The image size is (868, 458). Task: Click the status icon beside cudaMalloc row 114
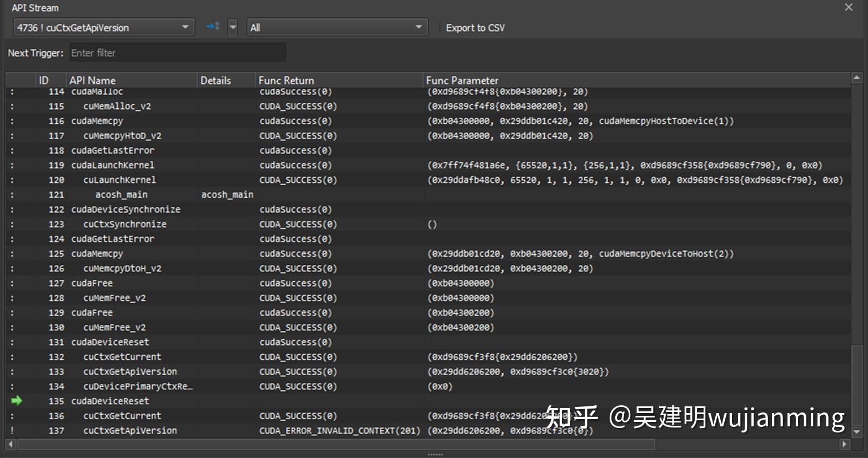click(x=13, y=91)
